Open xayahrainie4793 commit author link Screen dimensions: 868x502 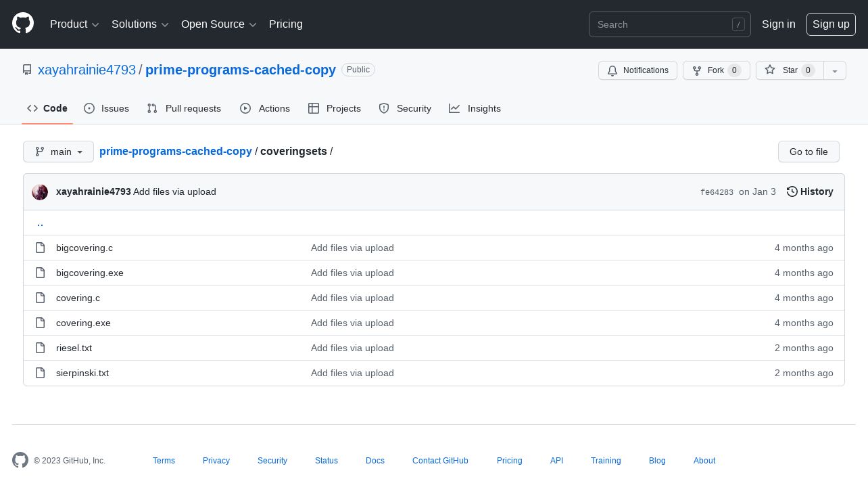click(93, 192)
